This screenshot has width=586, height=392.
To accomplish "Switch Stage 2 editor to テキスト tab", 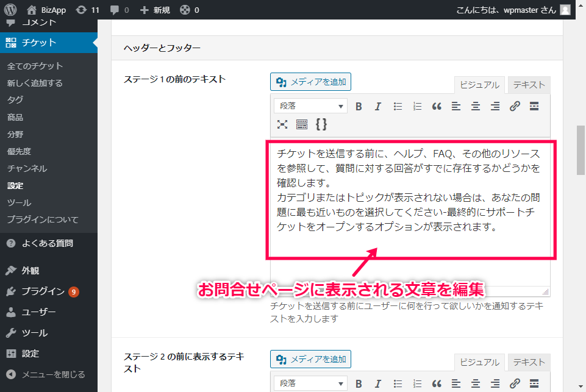I will tap(529, 362).
